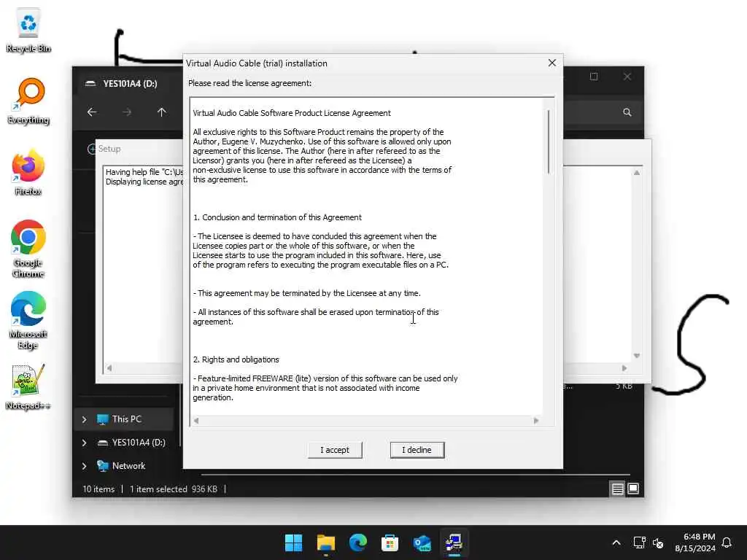This screenshot has height=560, width=747.
Task: Expand YES101A4 (D:) drive tree node
Action: [x=85, y=443]
